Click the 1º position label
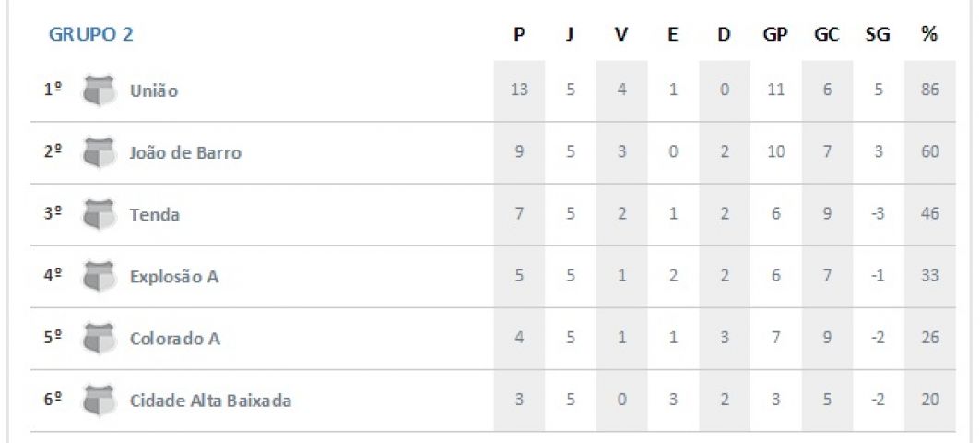980x443 pixels. click(53, 90)
